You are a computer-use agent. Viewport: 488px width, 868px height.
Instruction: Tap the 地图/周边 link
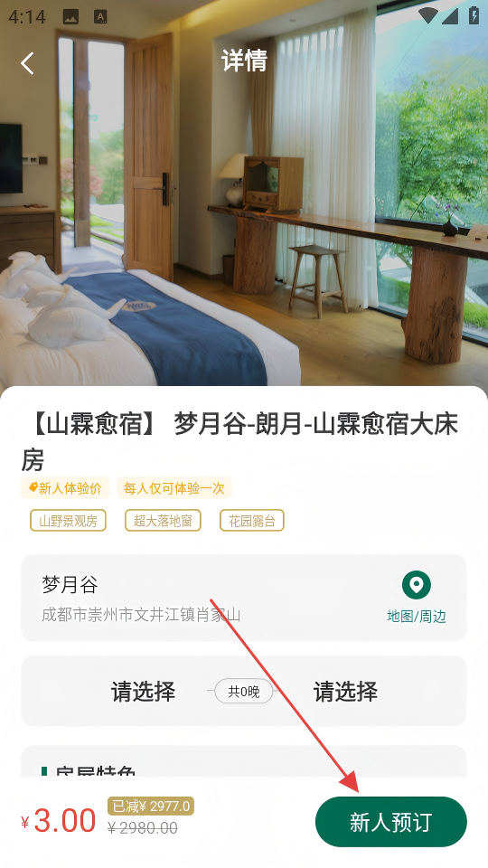[x=416, y=616]
